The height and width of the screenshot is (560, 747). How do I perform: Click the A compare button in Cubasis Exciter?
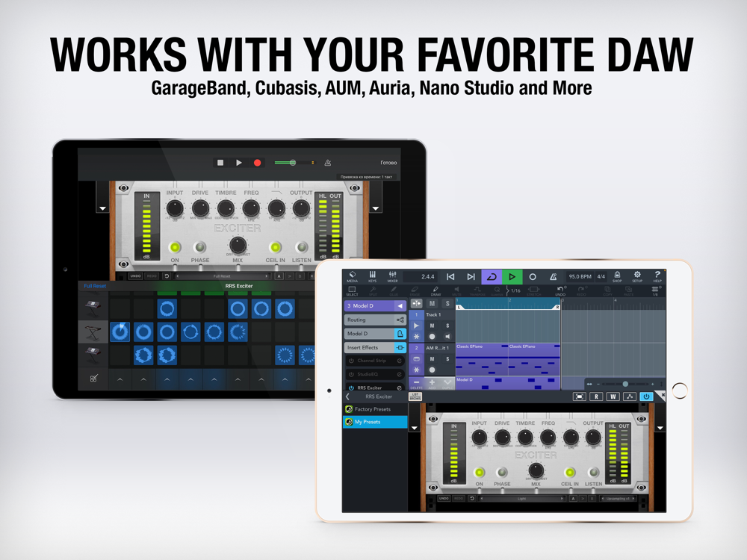[573, 499]
